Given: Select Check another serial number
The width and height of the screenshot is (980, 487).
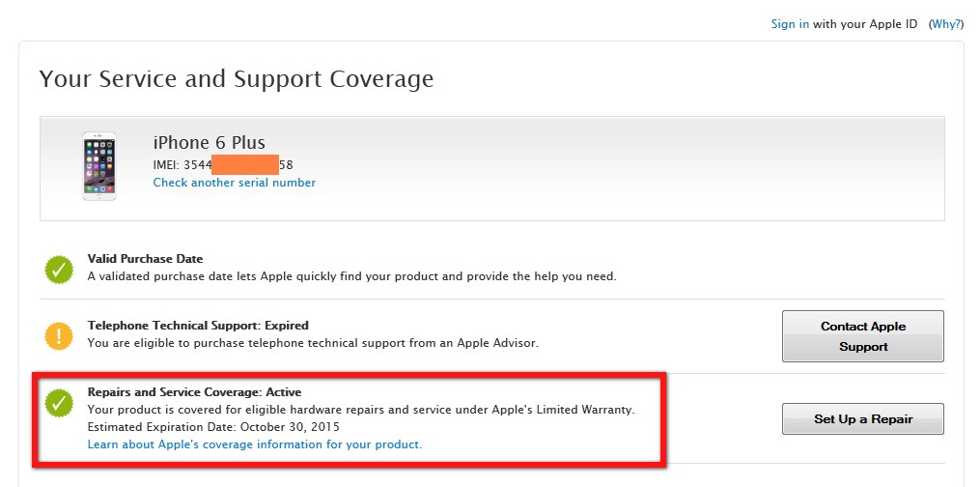Looking at the screenshot, I should 234,183.
